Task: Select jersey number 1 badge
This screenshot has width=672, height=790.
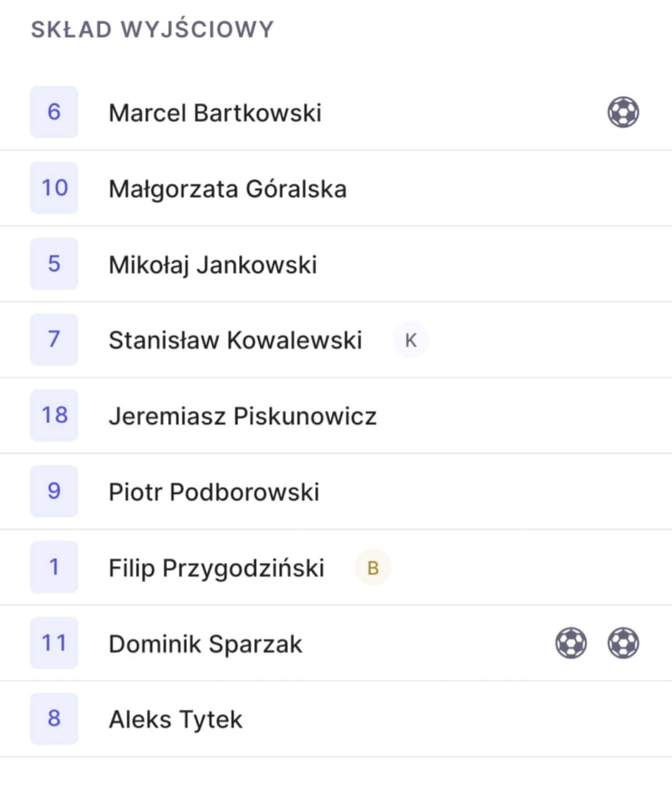Action: [54, 567]
